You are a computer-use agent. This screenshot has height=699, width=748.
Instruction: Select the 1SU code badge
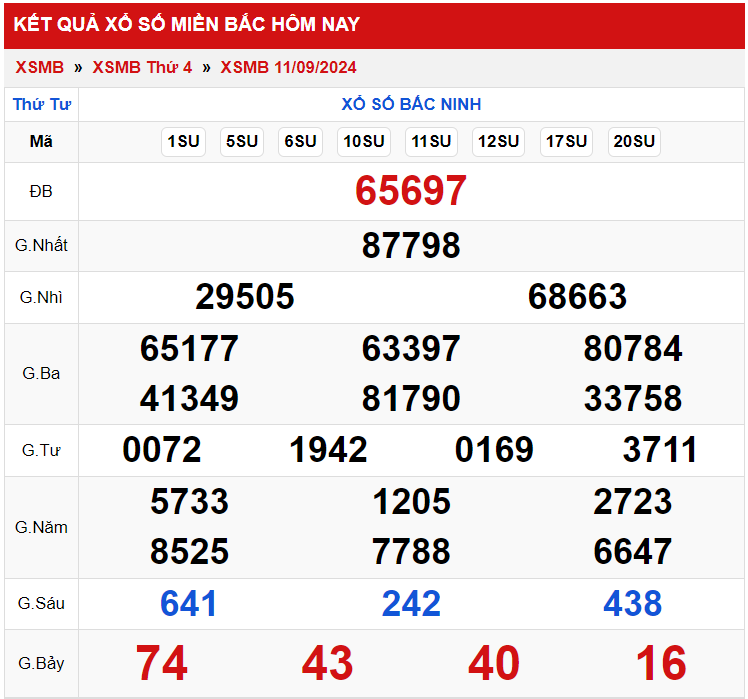[x=183, y=142]
